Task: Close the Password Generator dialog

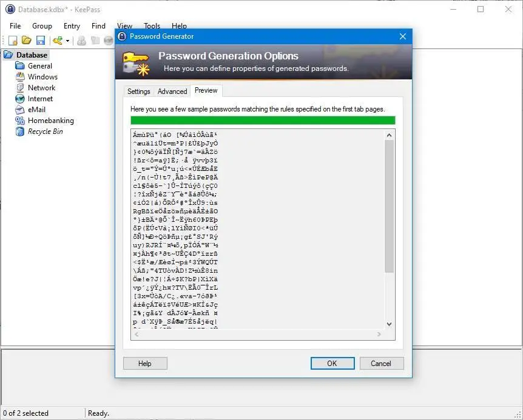Action: [x=403, y=36]
